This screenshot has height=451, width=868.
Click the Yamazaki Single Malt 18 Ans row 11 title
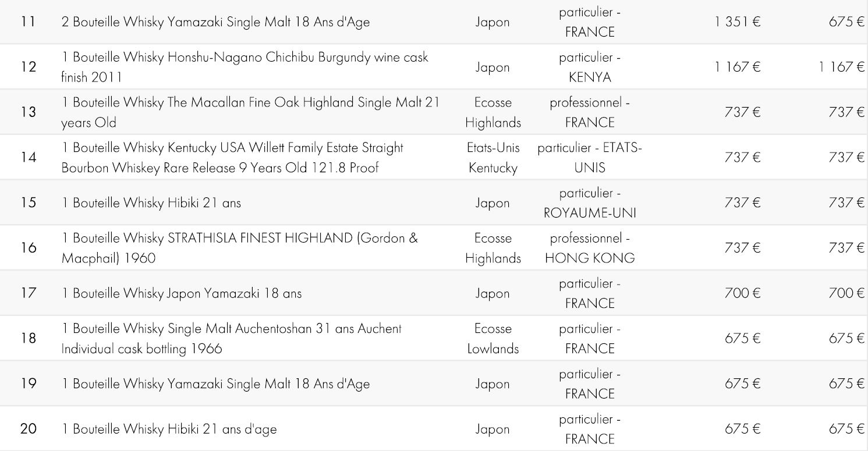(x=215, y=22)
